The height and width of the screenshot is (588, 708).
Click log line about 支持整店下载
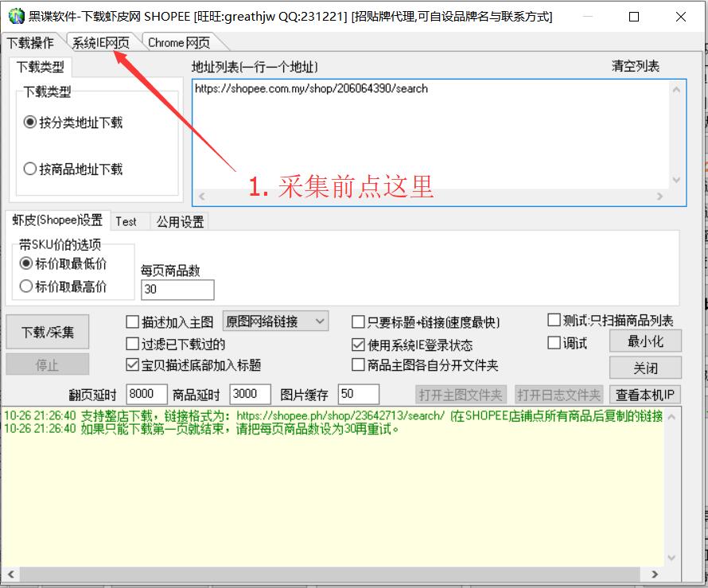333,416
